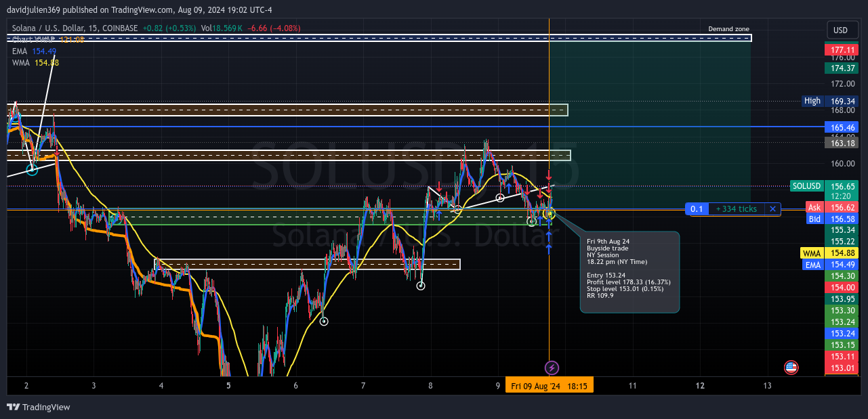The image size is (868, 419).
Task: Click the blue 165.46 price label
Action: click(x=842, y=127)
